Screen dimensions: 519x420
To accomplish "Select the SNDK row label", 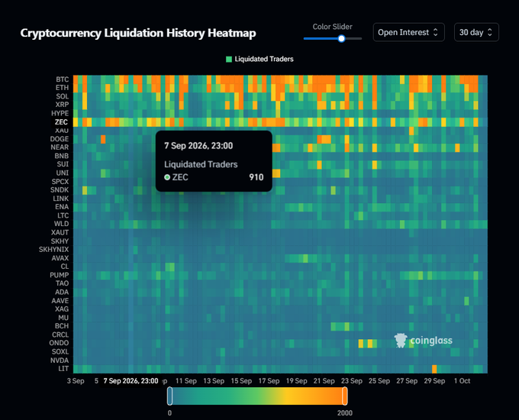I will tap(60, 190).
